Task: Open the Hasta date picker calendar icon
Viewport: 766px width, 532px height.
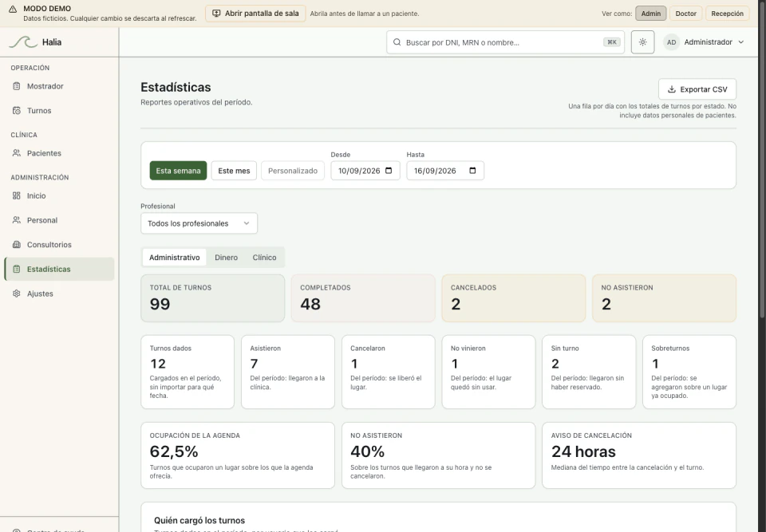Action: [472, 171]
